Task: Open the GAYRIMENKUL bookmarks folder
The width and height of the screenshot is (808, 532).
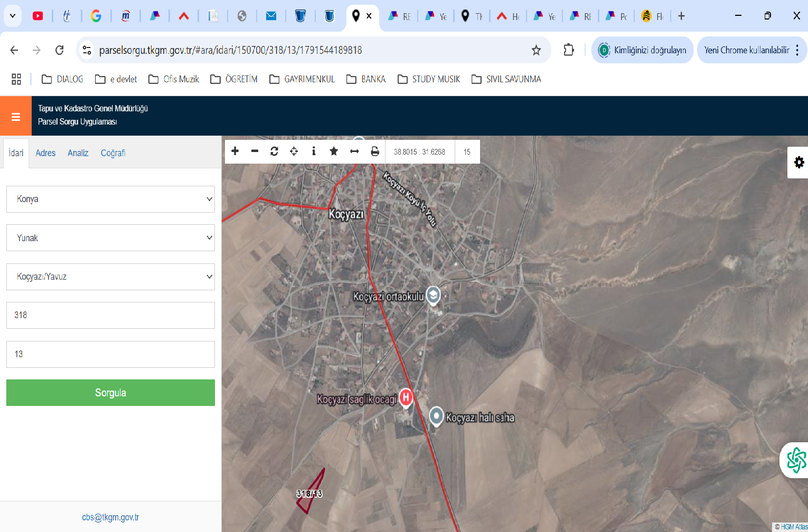Action: (x=302, y=79)
